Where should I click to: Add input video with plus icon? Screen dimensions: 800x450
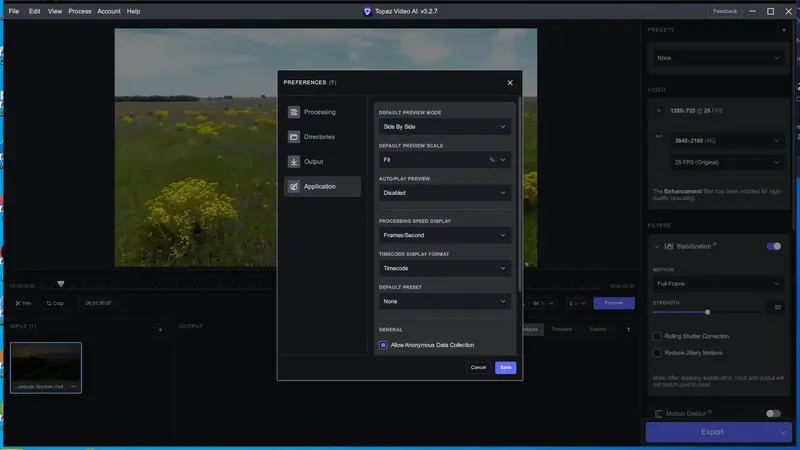coord(160,330)
